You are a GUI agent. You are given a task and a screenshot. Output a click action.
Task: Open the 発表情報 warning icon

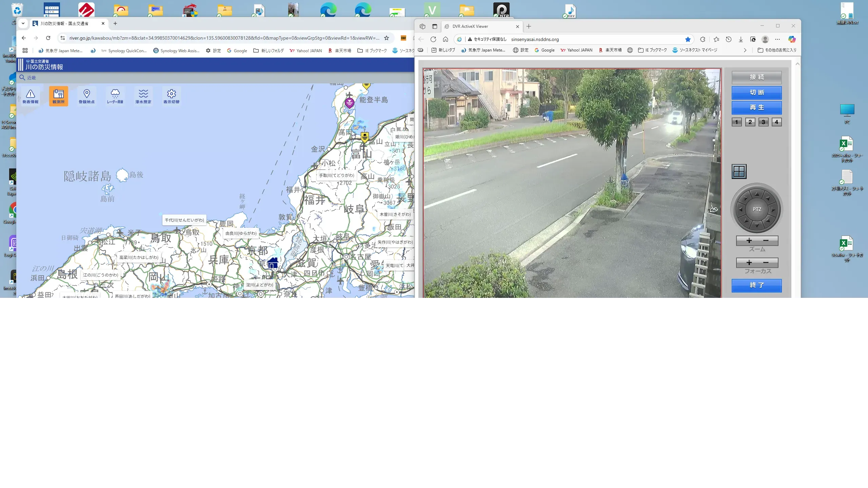pos(31,96)
